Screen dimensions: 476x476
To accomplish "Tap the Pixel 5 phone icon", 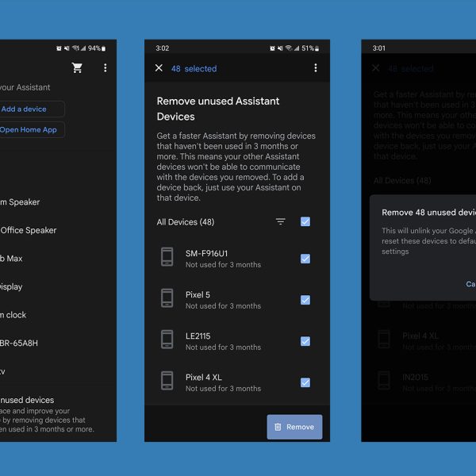I will (167, 299).
